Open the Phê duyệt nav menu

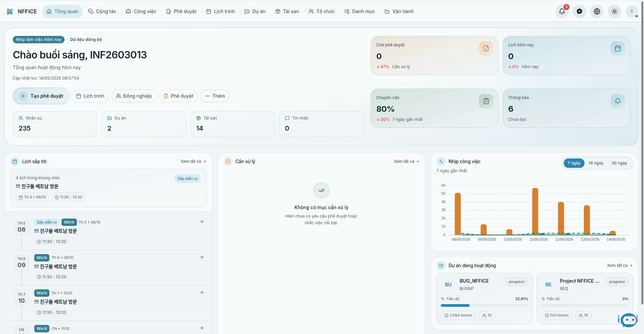point(181,11)
